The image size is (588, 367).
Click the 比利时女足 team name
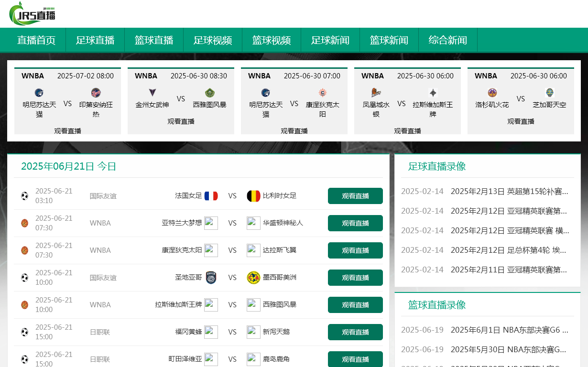(280, 196)
